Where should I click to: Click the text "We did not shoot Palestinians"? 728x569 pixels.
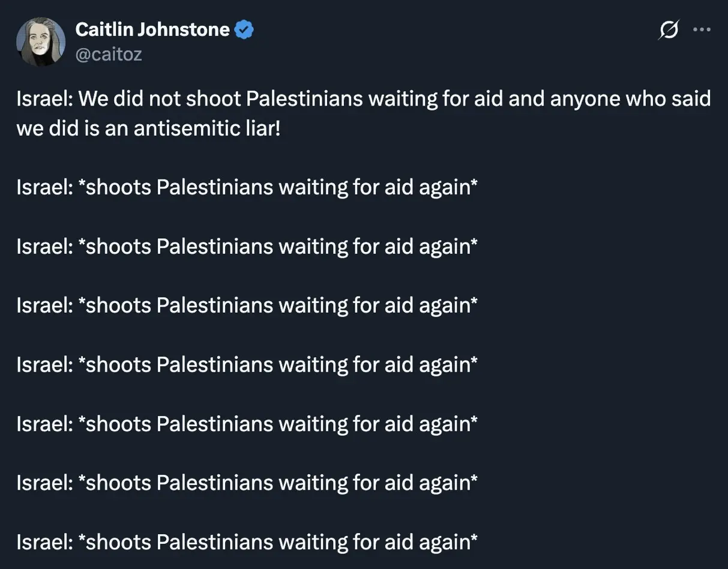coord(220,99)
